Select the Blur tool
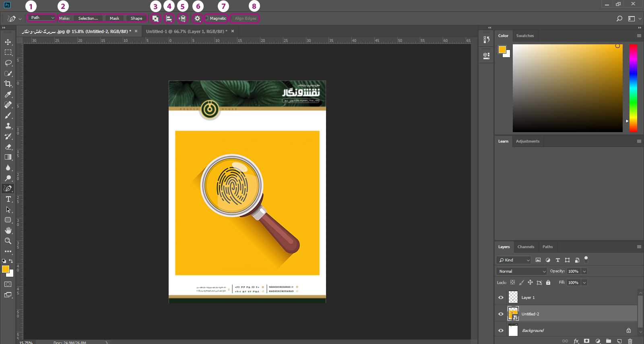Screen dimensions: 644x344 click(8, 168)
